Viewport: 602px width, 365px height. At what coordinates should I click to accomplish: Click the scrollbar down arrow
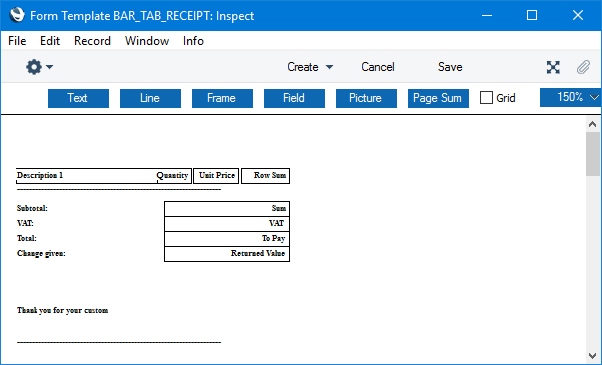click(592, 355)
